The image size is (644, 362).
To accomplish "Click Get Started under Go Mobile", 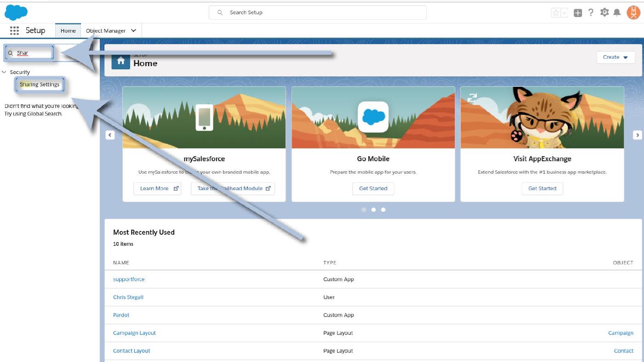I will pos(373,188).
